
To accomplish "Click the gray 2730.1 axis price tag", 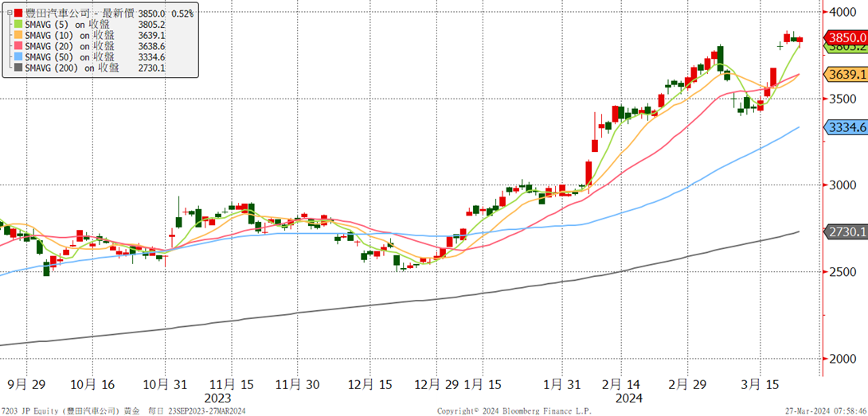I will (x=846, y=231).
